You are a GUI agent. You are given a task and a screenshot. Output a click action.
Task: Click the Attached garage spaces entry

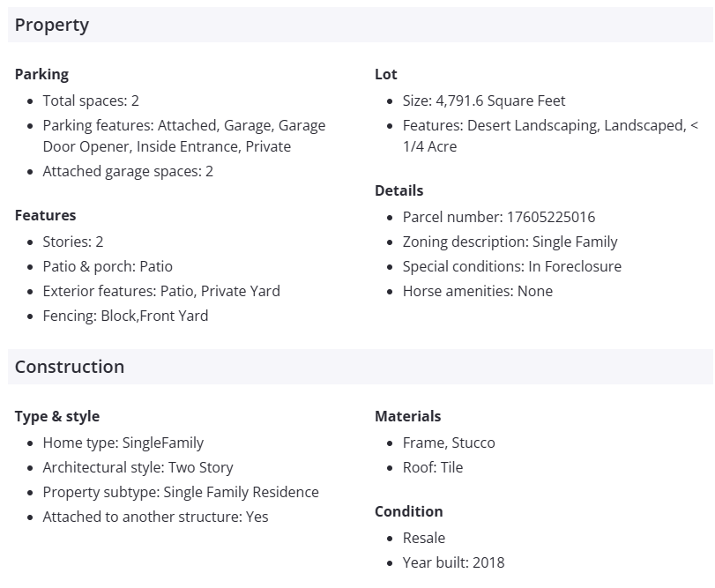tap(128, 171)
